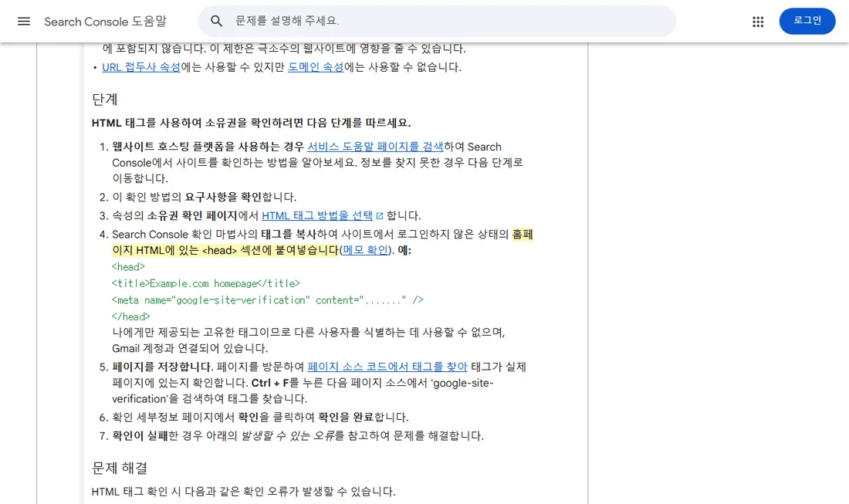Open the Search Console 도움말 title
Image resolution: width=849 pixels, height=504 pixels.
tap(106, 22)
